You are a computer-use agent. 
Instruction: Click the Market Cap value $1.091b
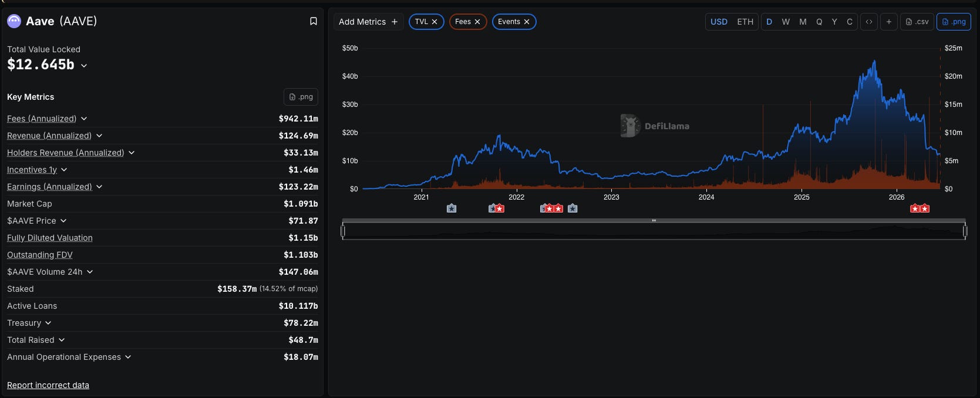coord(301,204)
